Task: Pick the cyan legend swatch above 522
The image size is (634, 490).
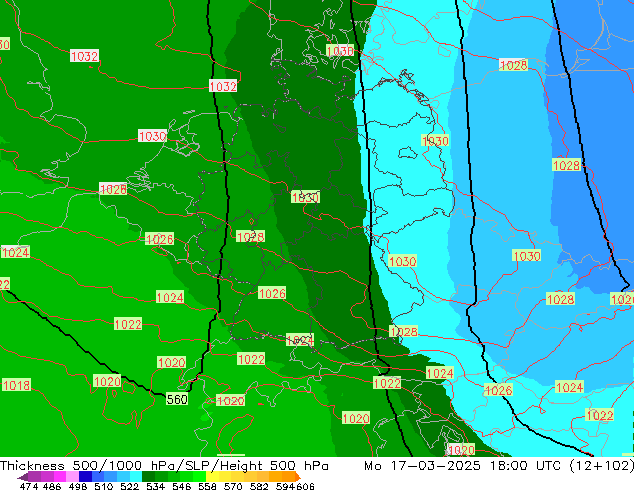Action: [x=136, y=476]
